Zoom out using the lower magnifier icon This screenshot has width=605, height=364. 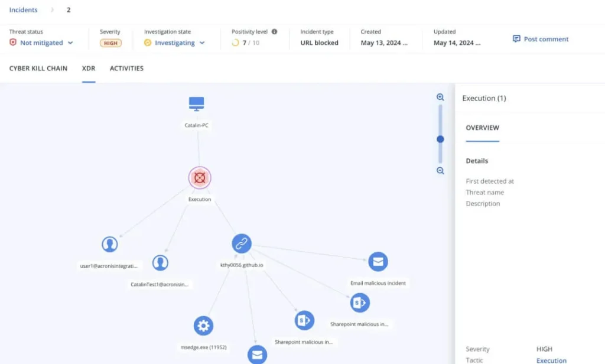coord(440,171)
